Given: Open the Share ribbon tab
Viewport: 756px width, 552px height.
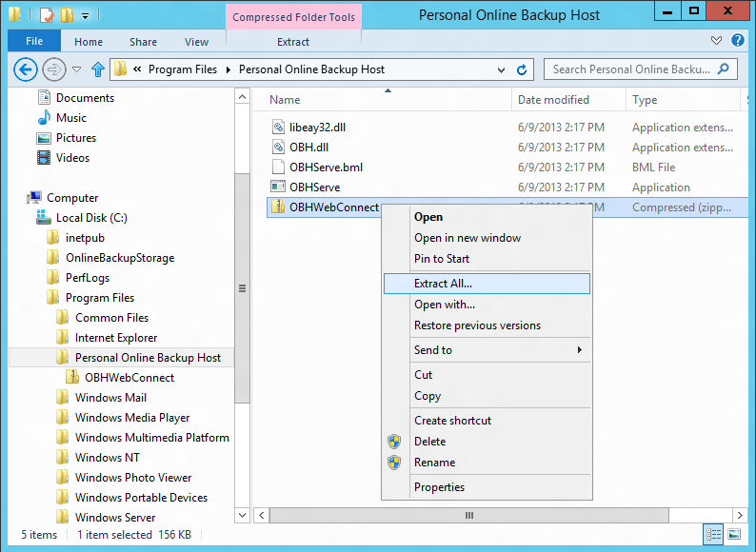Looking at the screenshot, I should pyautogui.click(x=143, y=42).
